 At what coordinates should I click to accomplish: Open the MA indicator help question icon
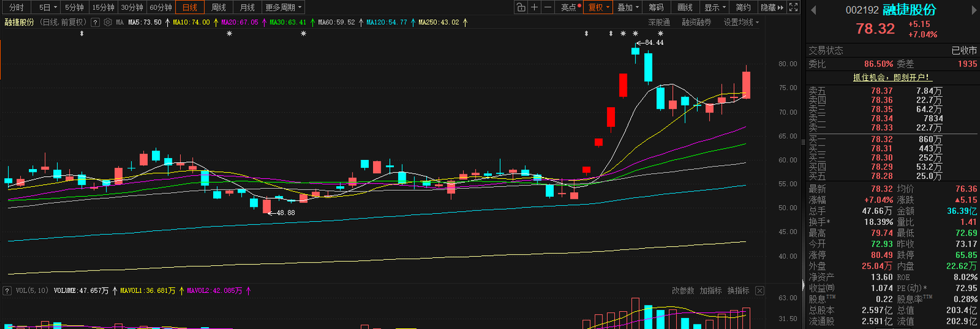coord(95,22)
